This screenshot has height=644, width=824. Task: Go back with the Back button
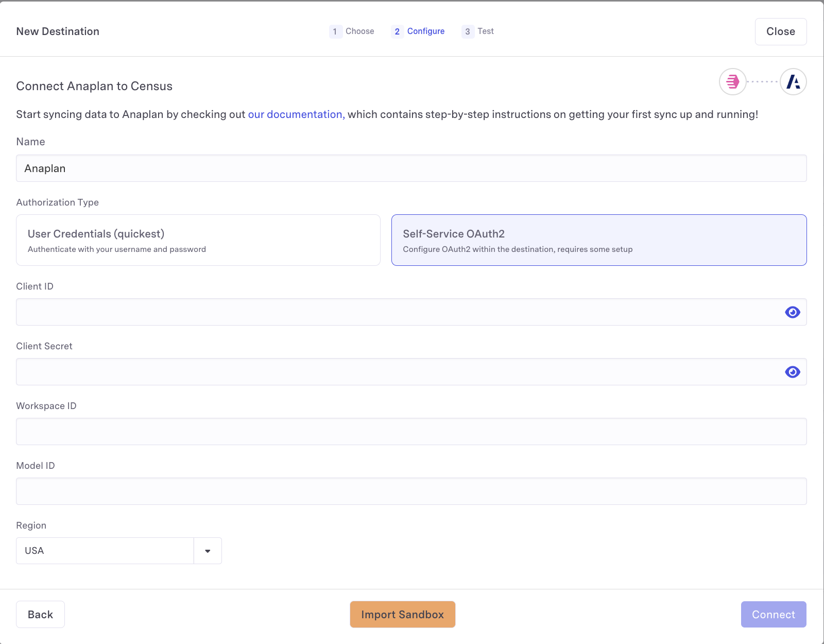(40, 615)
